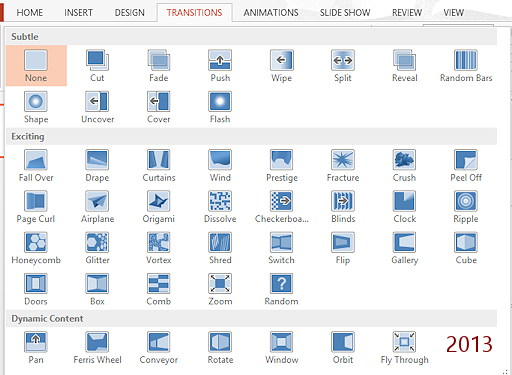Select the Origami transition
The width and height of the screenshot is (512, 375).
click(159, 207)
